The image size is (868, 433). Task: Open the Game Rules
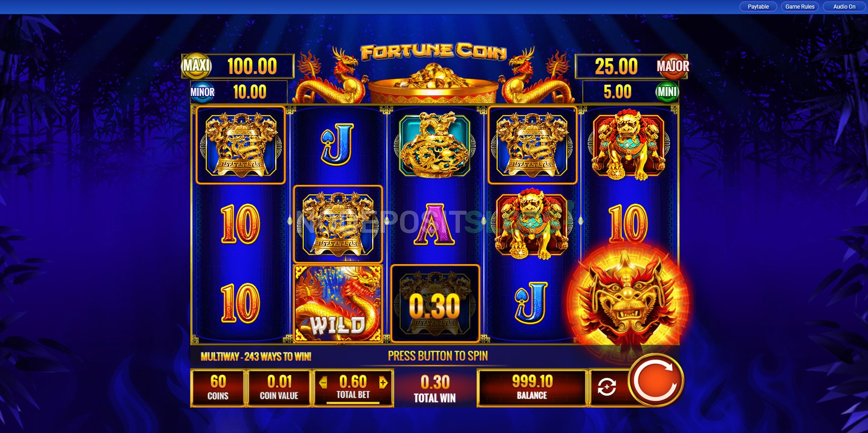tap(800, 7)
